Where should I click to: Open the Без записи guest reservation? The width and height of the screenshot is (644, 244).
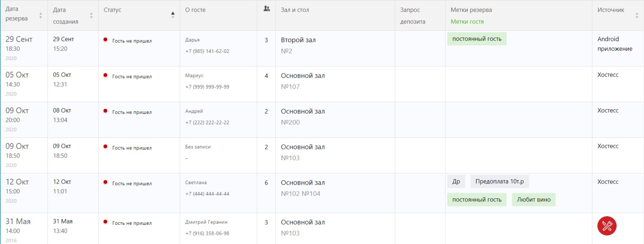(198, 147)
